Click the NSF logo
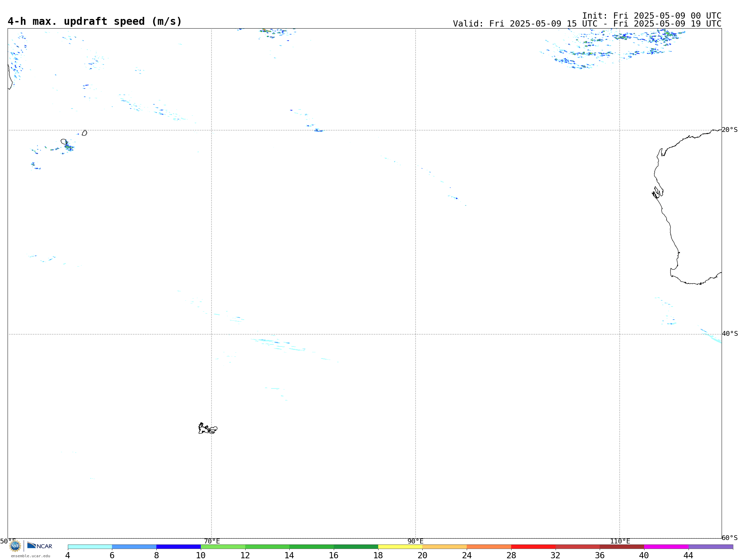 (x=15, y=546)
